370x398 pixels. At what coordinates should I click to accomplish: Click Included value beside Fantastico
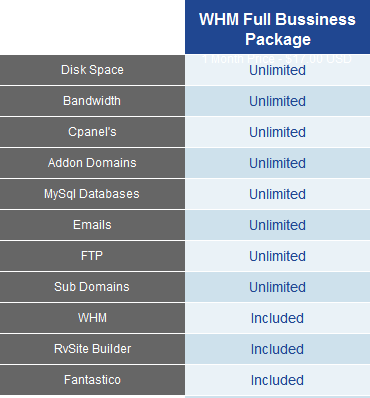[x=277, y=380]
